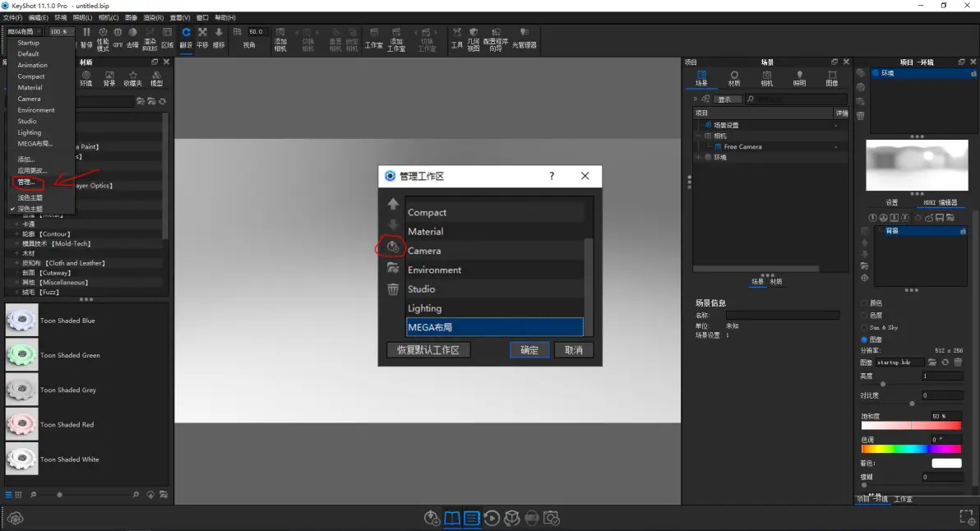Screen dimensions: 980x531
Task: Open the 100 % zoom dropdown
Action: (61, 31)
